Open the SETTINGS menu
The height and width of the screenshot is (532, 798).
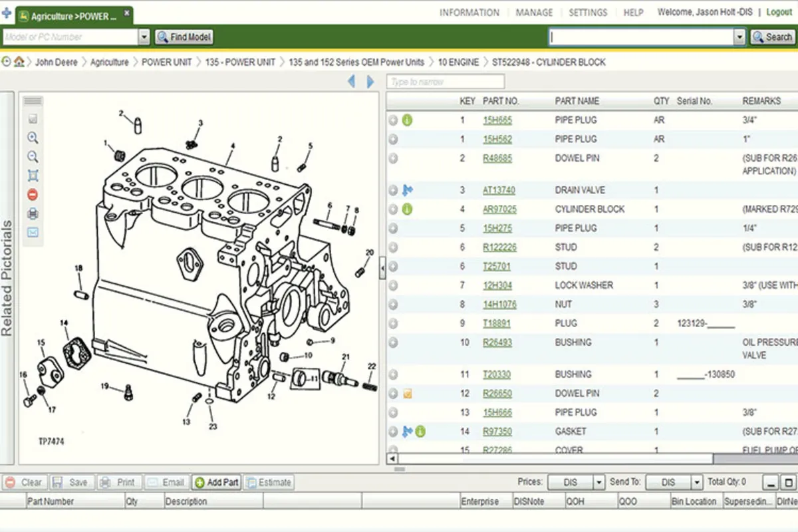tap(588, 13)
